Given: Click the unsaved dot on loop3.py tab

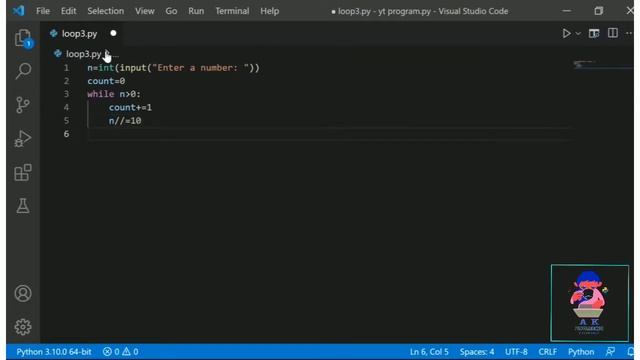Looking at the screenshot, I should [x=113, y=33].
